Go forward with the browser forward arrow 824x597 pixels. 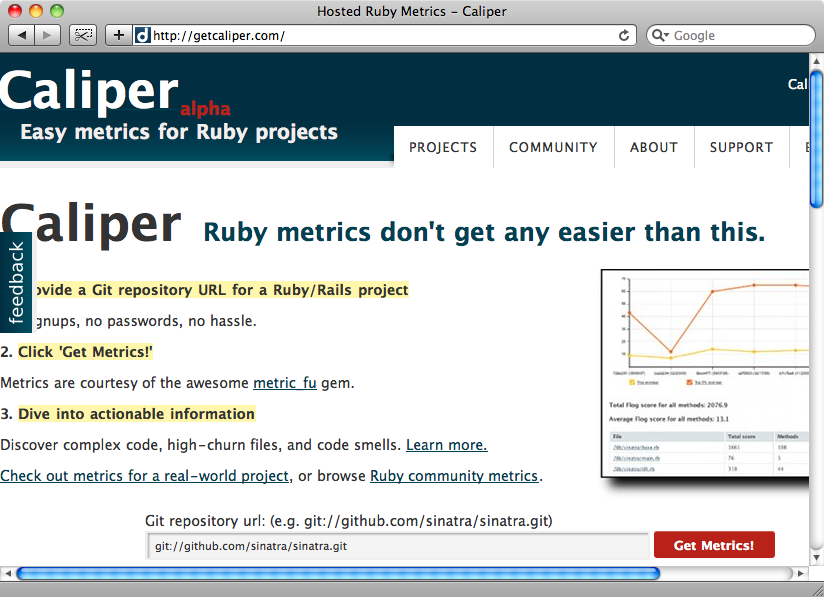click(x=48, y=35)
